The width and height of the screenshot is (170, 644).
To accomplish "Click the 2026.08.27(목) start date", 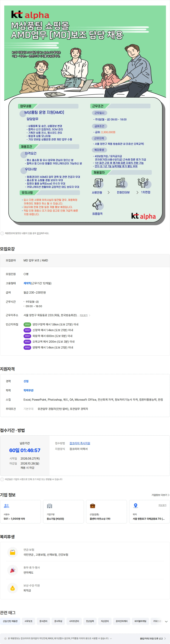I will click(x=30, y=458).
